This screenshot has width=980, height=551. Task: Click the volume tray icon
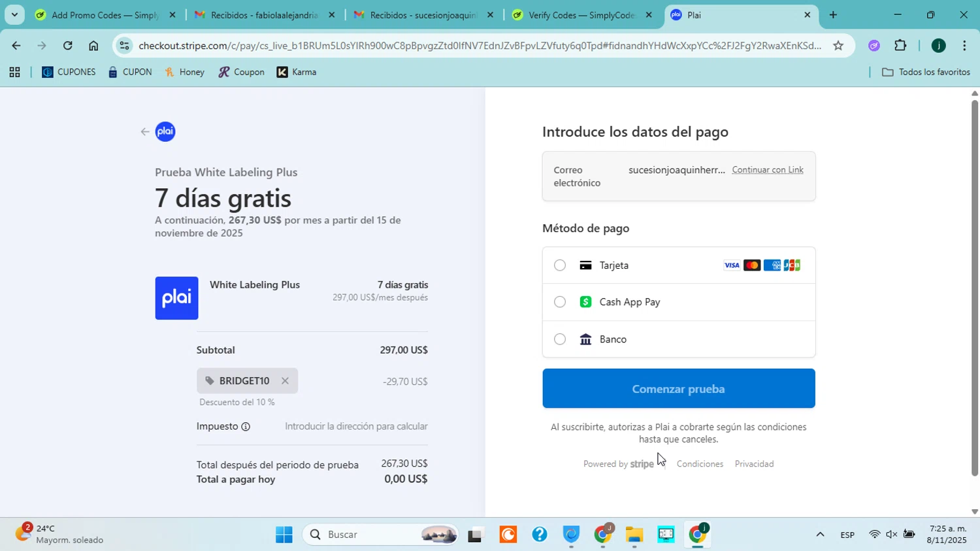pyautogui.click(x=892, y=535)
